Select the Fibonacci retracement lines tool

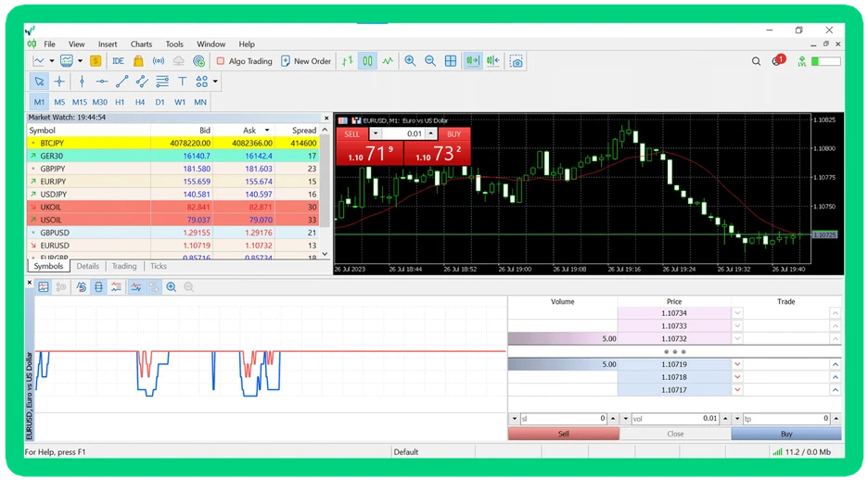pyautogui.click(x=162, y=82)
